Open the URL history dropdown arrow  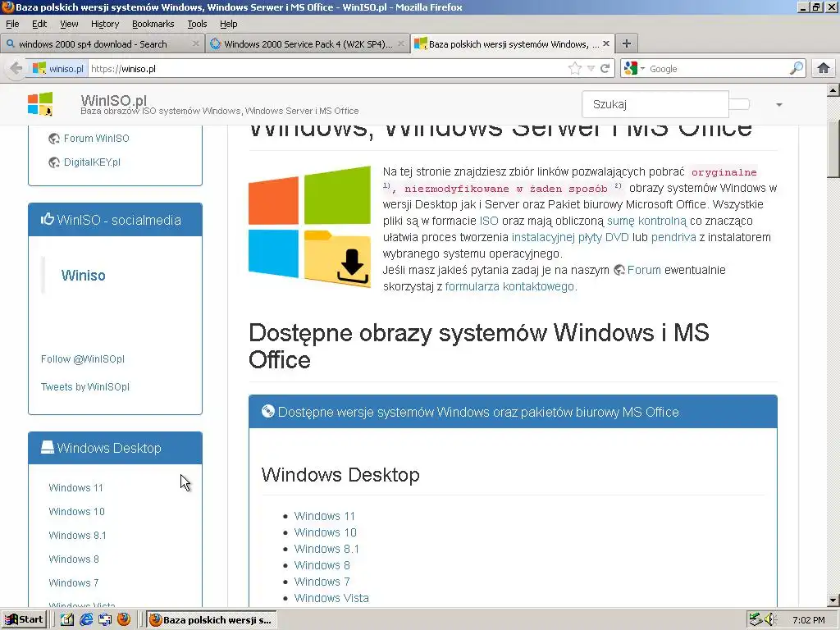click(591, 69)
